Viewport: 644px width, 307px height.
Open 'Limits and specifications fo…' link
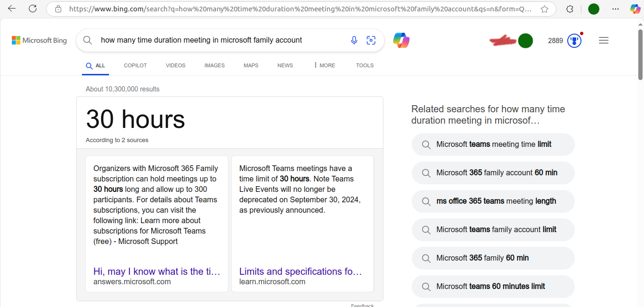click(301, 271)
